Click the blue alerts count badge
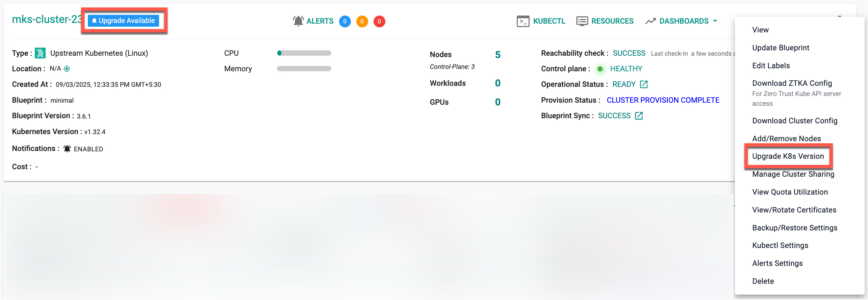Screen dimensions: 868x300 click(x=344, y=21)
